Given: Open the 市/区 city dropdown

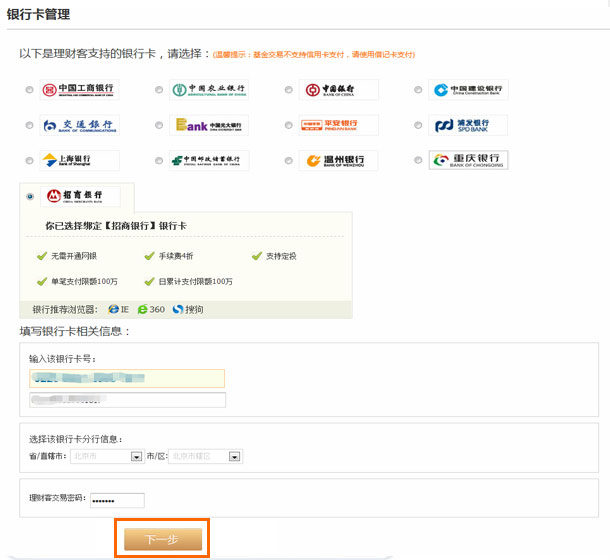Looking at the screenshot, I should click(205, 456).
